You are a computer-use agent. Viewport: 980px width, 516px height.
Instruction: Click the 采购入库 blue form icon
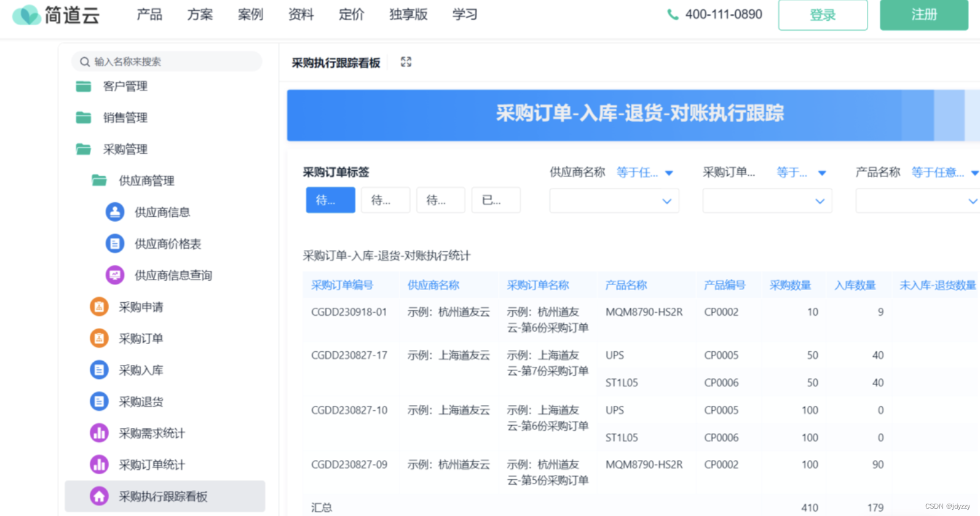(99, 370)
